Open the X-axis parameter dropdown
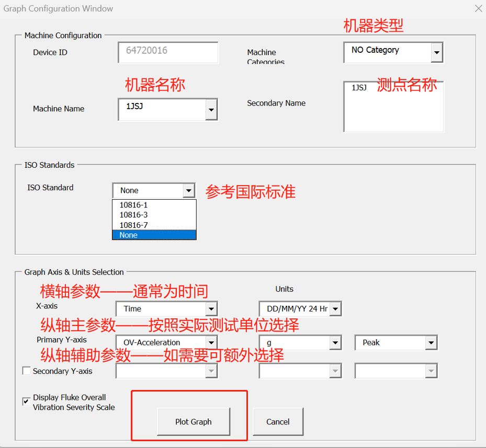Image resolution: width=486 pixels, height=448 pixels. [211, 308]
